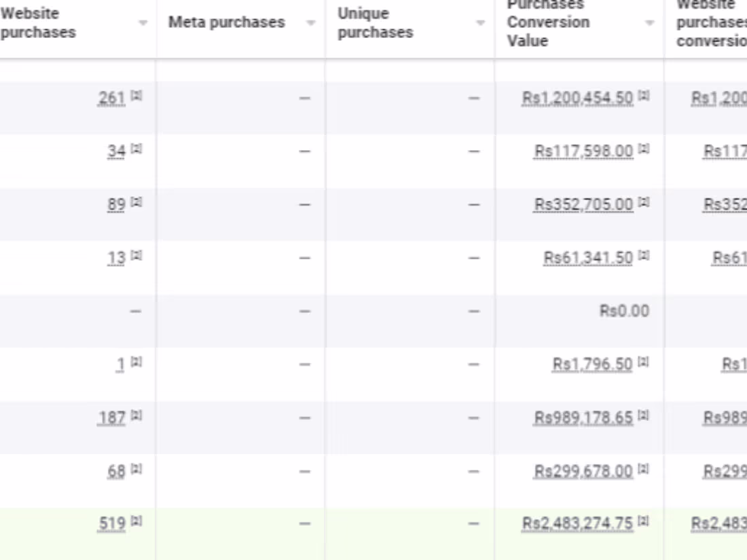Expand the Unique purchases column dropdown arrow

(x=480, y=23)
